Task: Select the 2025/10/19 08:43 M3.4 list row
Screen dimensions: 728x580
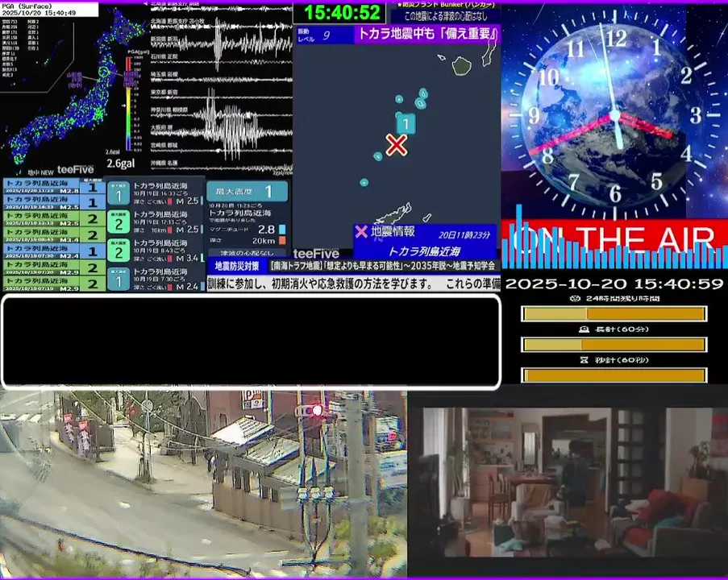Action: (x=54, y=234)
